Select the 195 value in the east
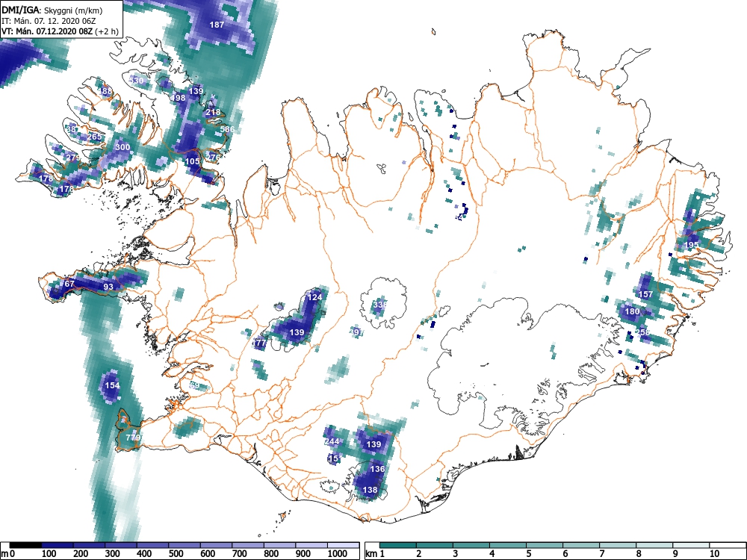Screen dimensions: 747x560 tap(691, 245)
